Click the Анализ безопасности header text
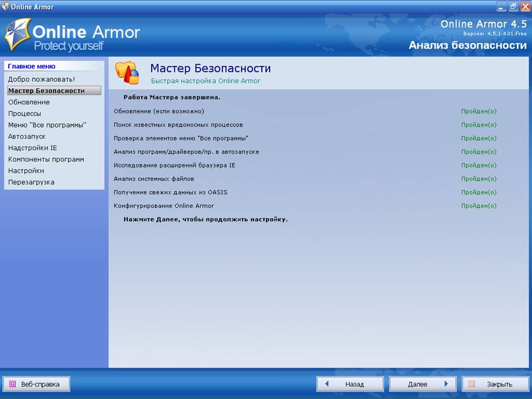The height and width of the screenshot is (399, 532). click(x=467, y=45)
